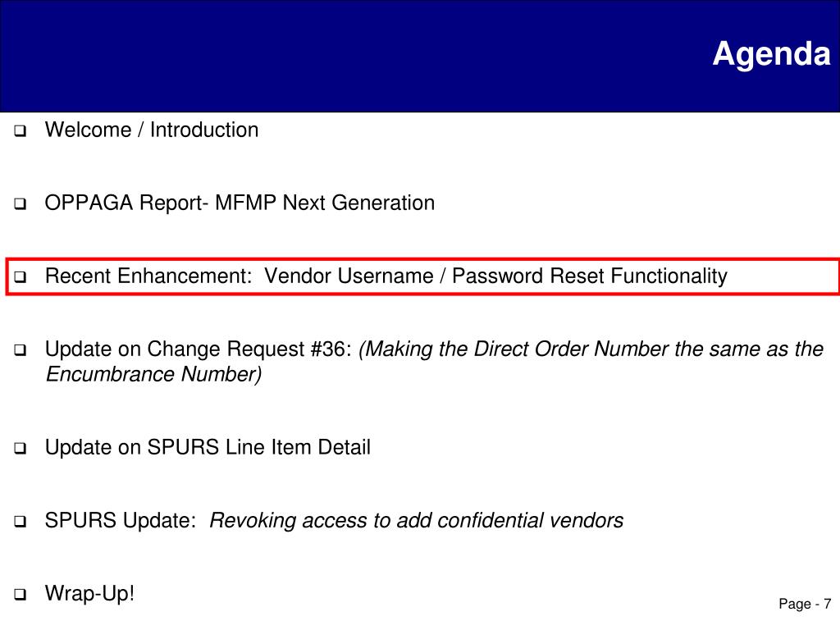Click bullet box beside SPURS Update
This screenshot has width=840, height=630.
click(x=21, y=521)
